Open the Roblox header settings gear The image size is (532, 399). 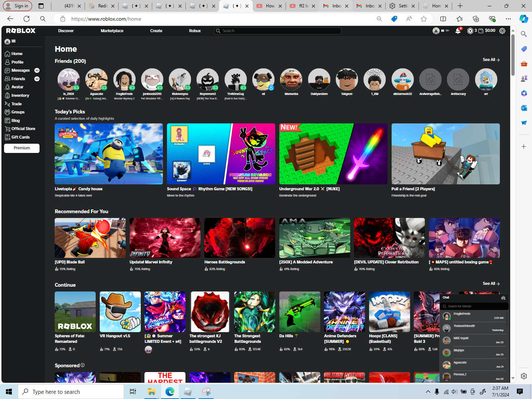pos(502,31)
